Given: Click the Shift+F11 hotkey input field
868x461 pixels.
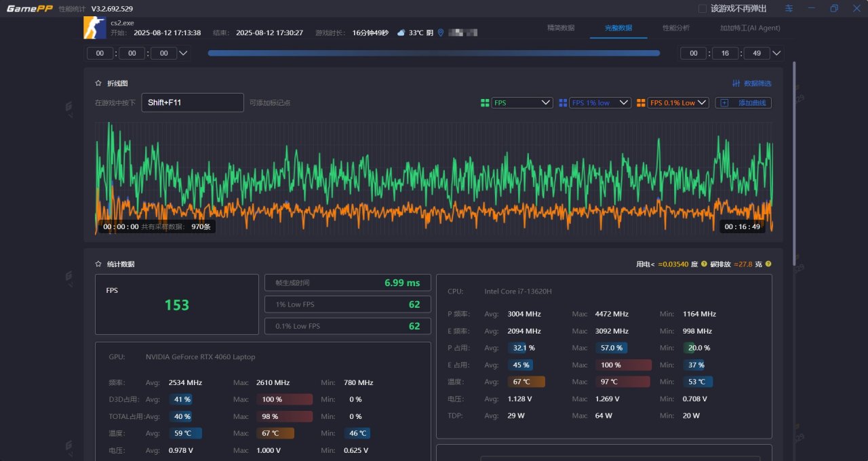Looking at the screenshot, I should click(x=192, y=102).
